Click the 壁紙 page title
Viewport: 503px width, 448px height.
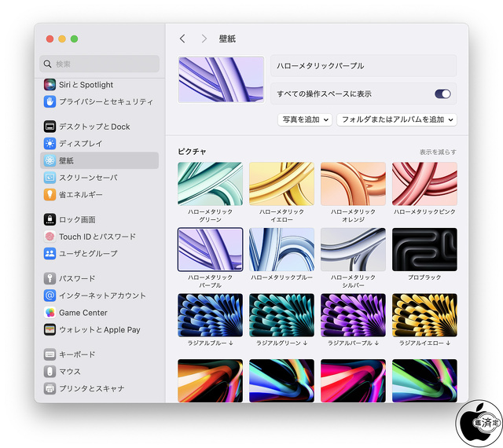tap(227, 39)
